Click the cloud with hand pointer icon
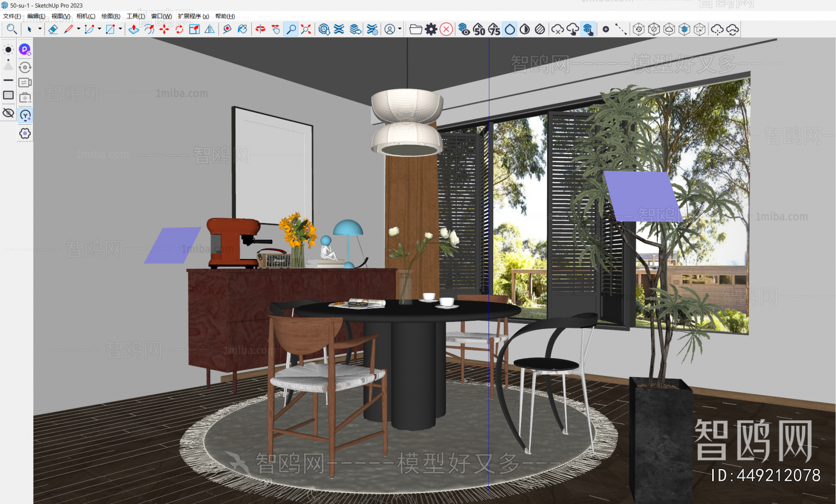Viewport: 836px width, 504px height. click(573, 29)
